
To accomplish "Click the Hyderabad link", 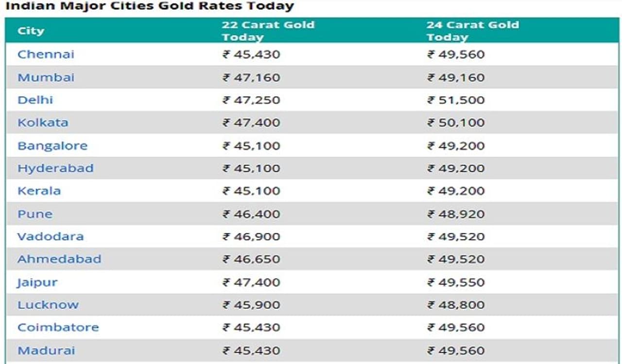I will (x=55, y=168).
